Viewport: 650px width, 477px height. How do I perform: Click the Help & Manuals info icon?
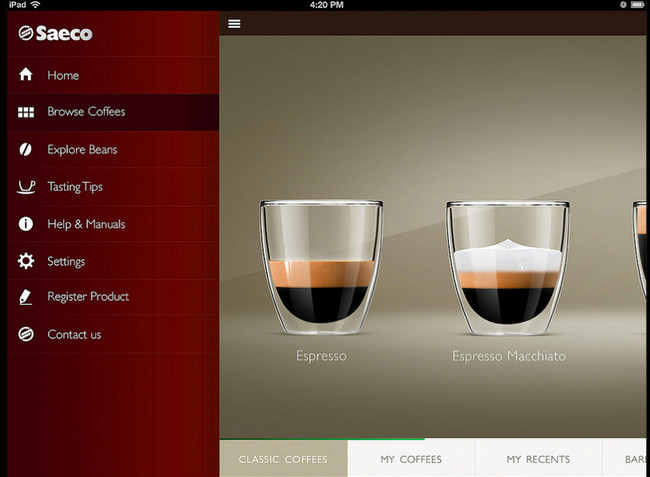26,224
